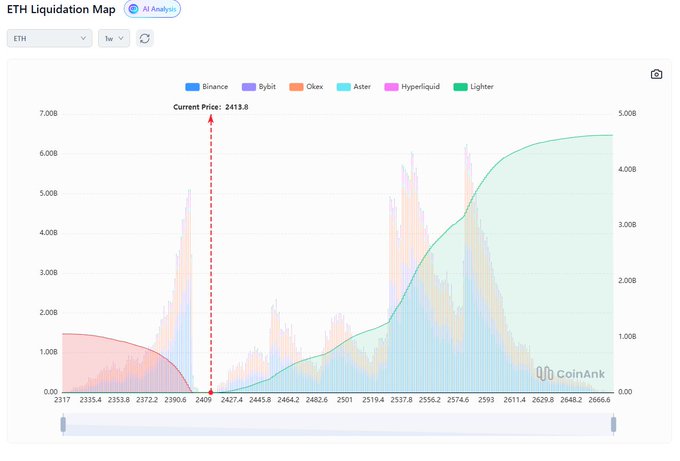Open the ETH coin dropdown
Screen dimensions: 680x461
pos(49,39)
